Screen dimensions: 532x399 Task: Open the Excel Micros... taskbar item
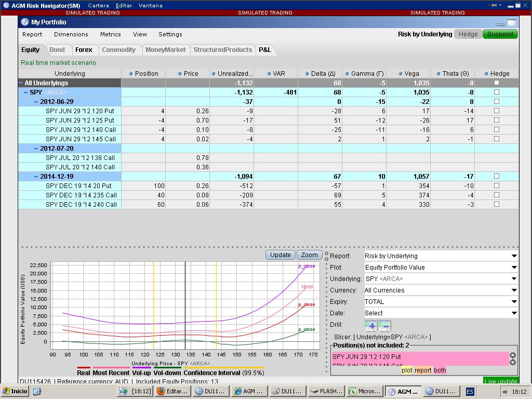364,391
